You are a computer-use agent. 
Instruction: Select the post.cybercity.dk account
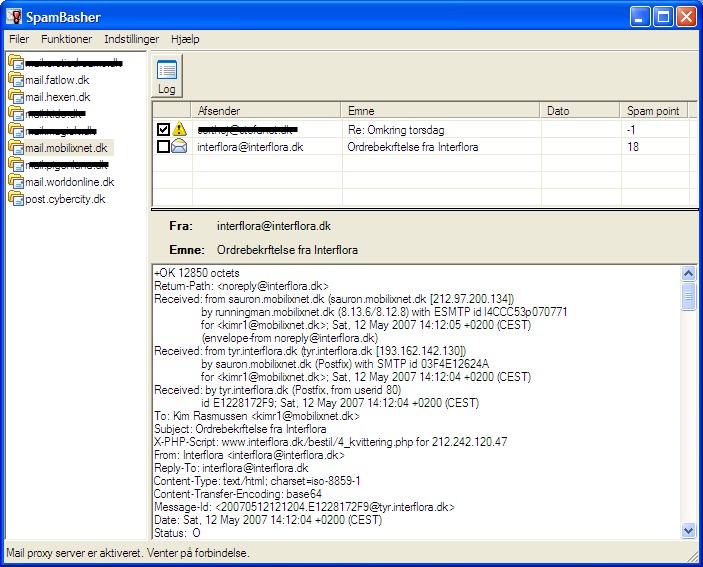tap(65, 199)
